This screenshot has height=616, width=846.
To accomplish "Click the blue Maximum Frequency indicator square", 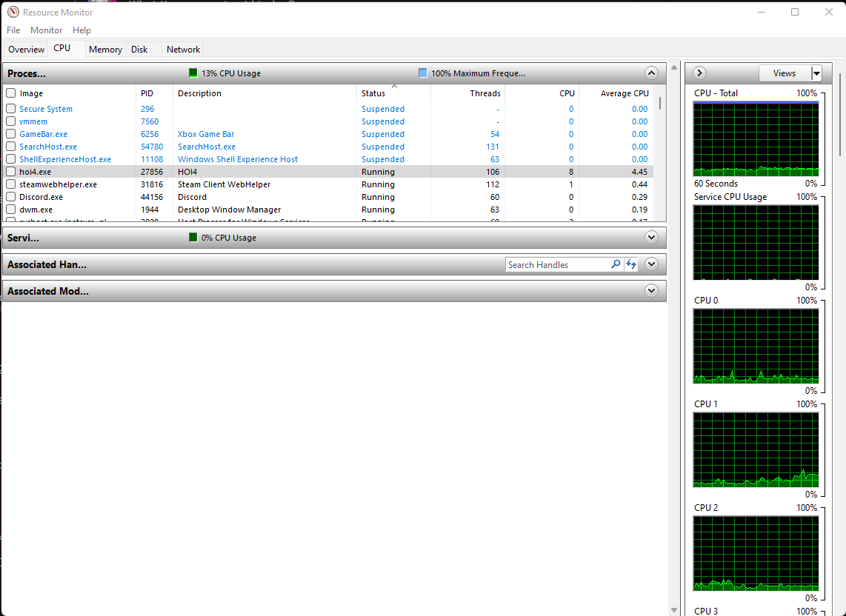I will pos(422,73).
